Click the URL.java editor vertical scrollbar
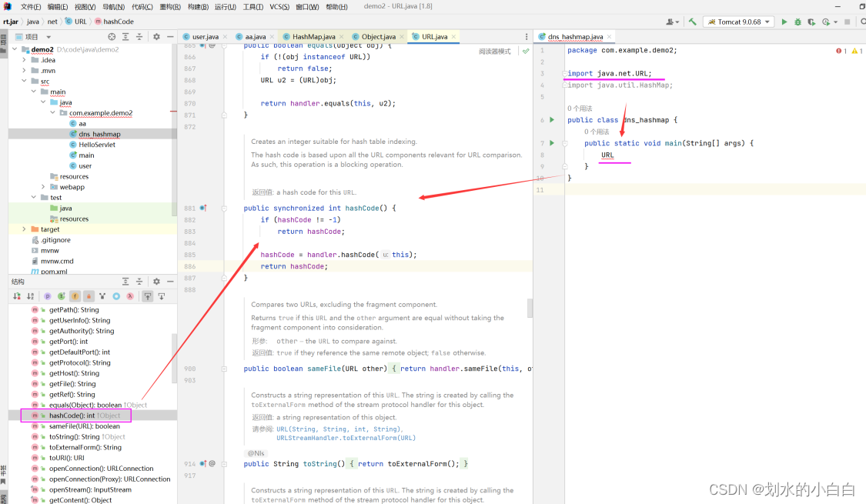This screenshot has height=504, width=866. pyautogui.click(x=530, y=308)
